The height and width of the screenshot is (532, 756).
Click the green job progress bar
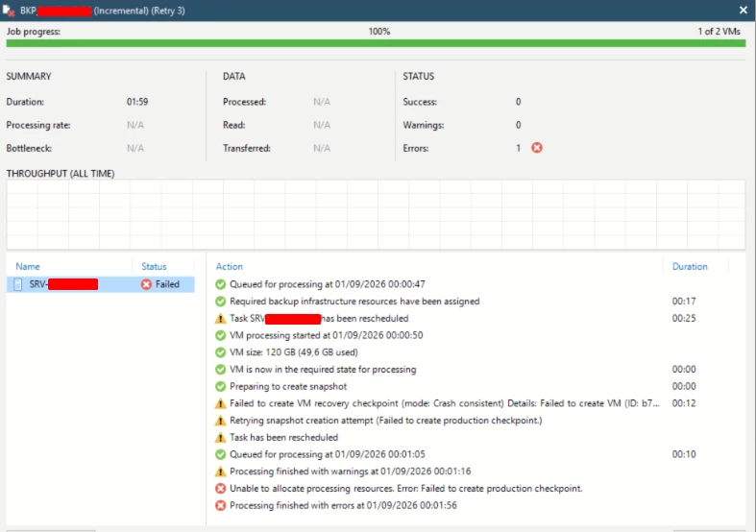pyautogui.click(x=376, y=43)
